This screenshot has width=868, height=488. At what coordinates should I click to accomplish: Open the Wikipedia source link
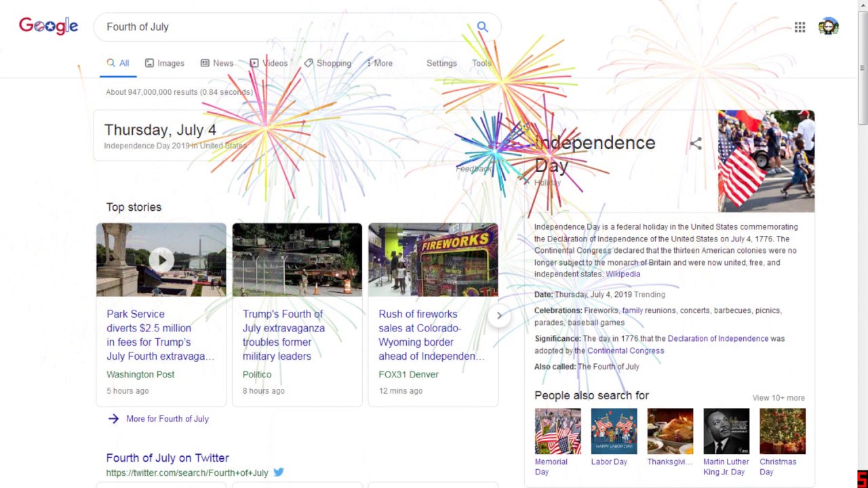pos(623,274)
